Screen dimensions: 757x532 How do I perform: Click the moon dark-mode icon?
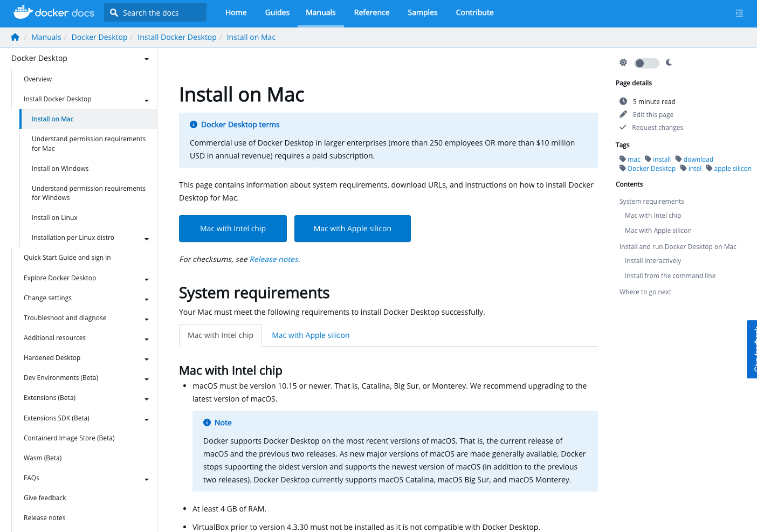click(669, 63)
